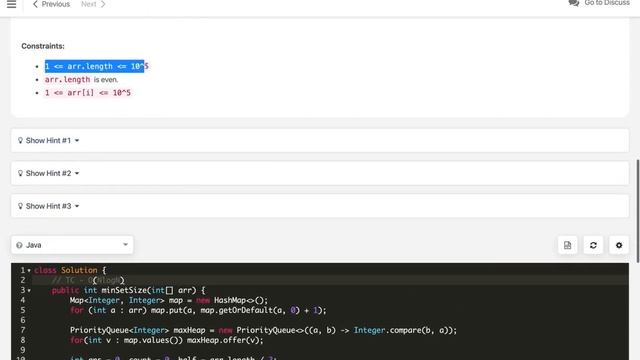This screenshot has width=640, height=360.
Task: Click line number 6 in the gutter
Action: (23, 320)
